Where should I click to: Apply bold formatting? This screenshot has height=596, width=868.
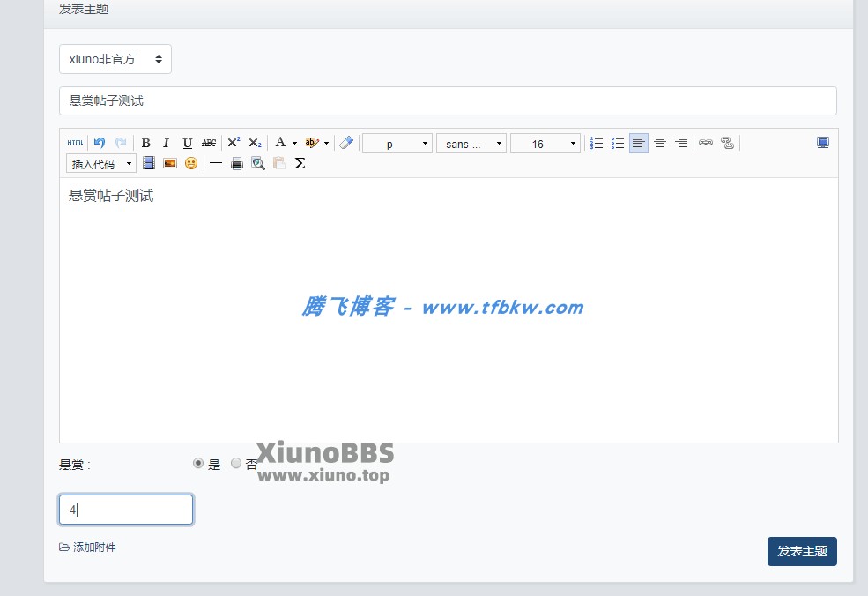(x=145, y=142)
